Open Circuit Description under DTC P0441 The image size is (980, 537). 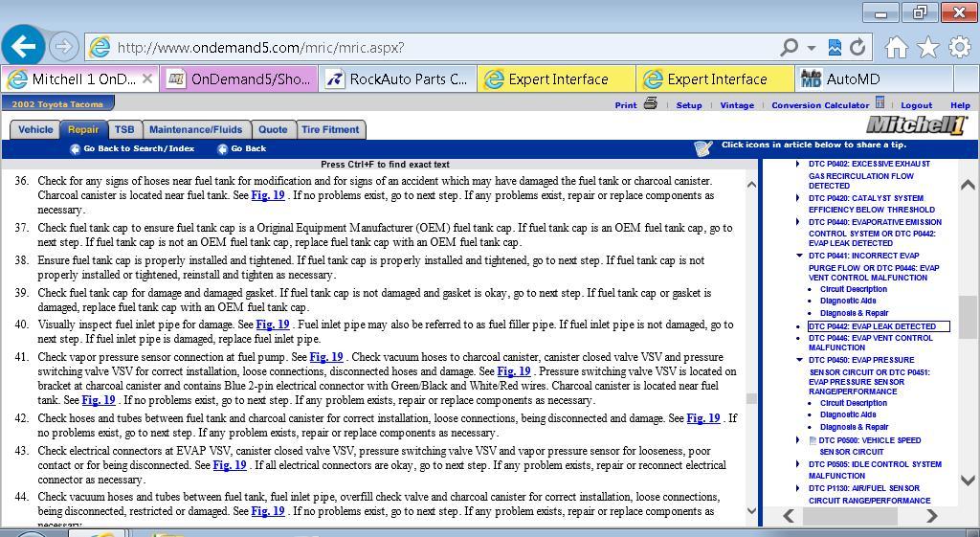pos(853,289)
